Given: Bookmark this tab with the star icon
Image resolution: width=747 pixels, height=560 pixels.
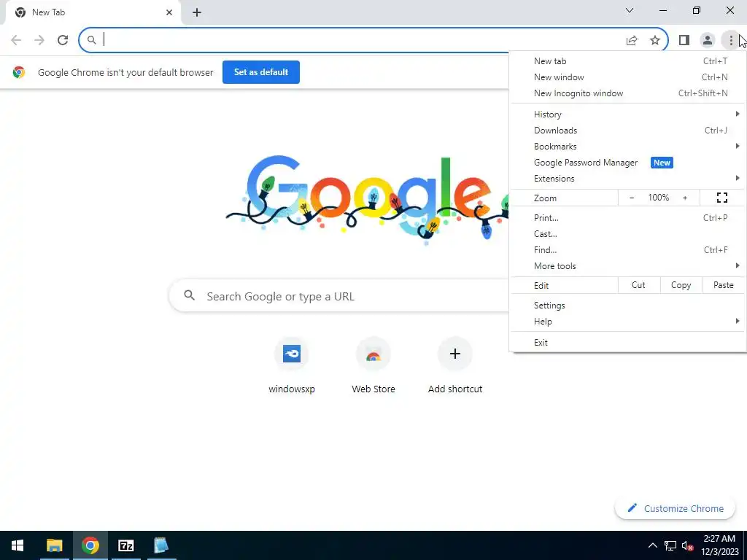Looking at the screenshot, I should [x=655, y=40].
